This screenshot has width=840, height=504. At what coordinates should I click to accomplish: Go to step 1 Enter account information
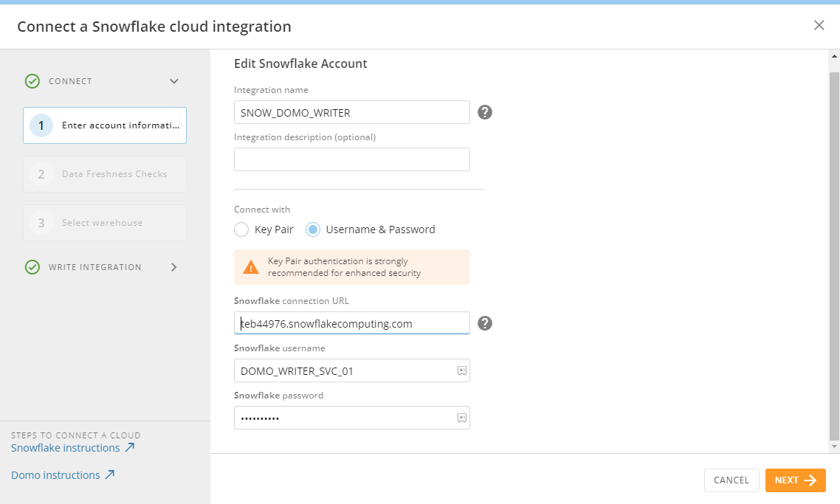[x=105, y=125]
